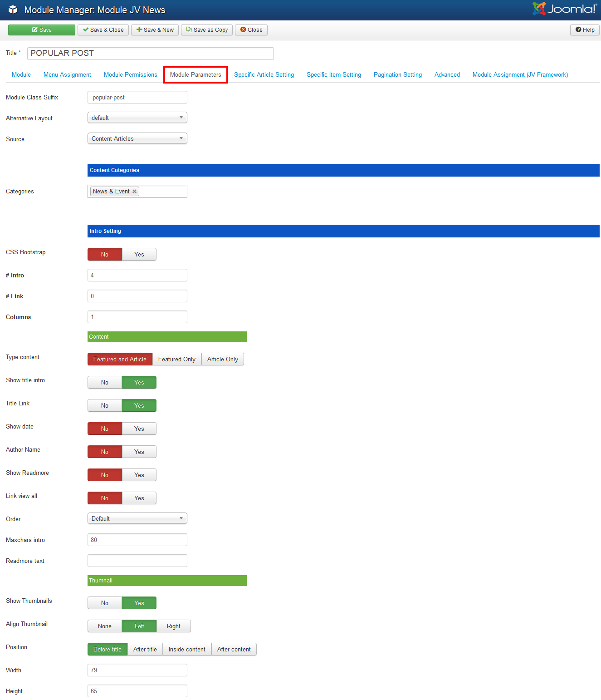Viewport: 601px width, 700px height.
Task: Click Save & New plus button
Action: tap(155, 30)
